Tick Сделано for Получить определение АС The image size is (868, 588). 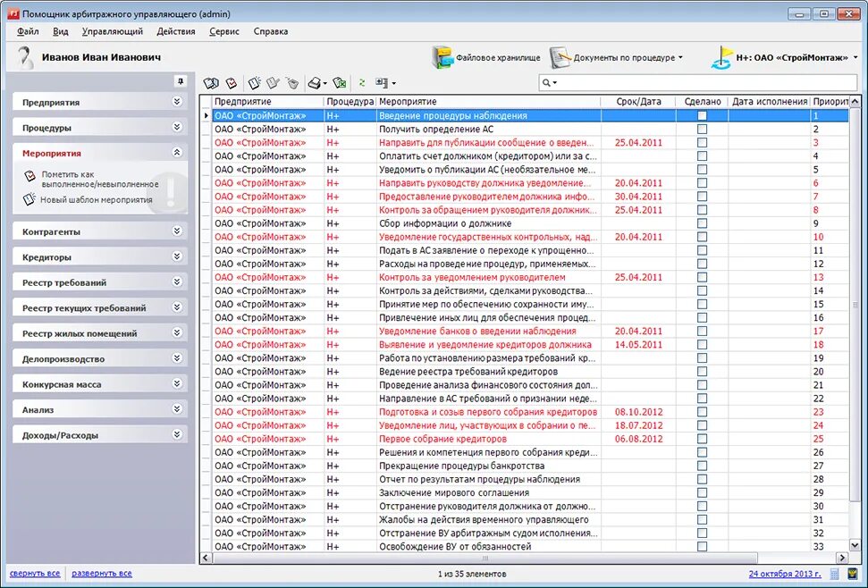(x=702, y=129)
